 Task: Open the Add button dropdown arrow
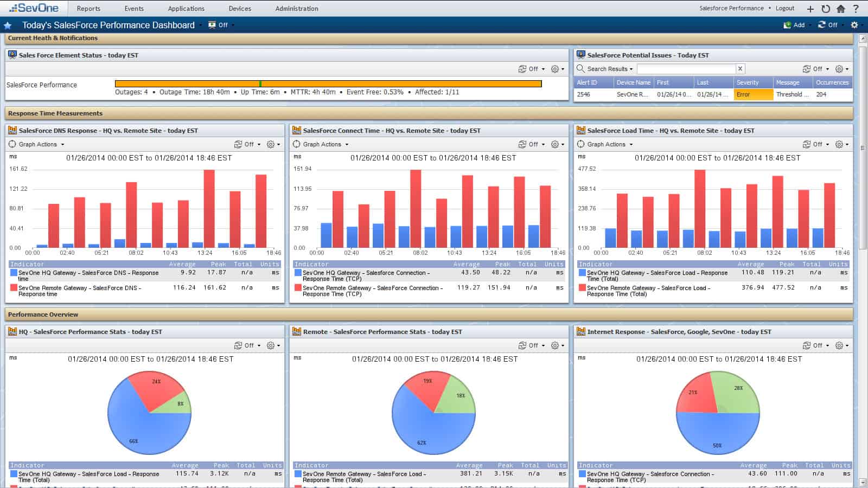point(810,25)
